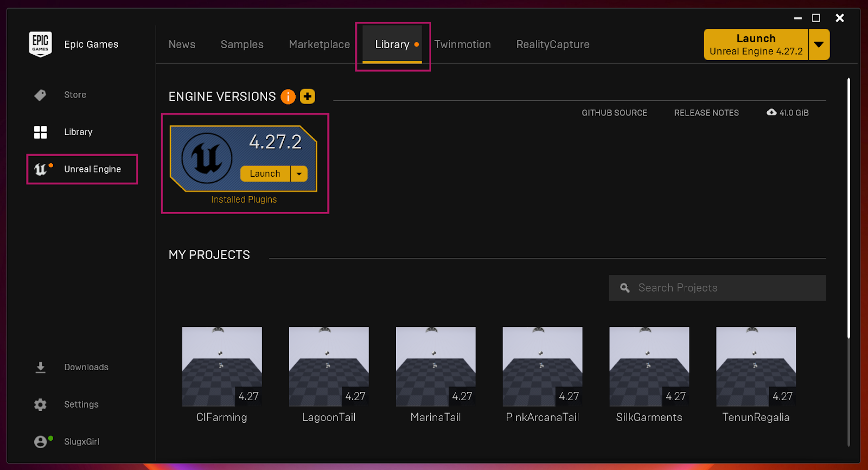This screenshot has height=470, width=868.
Task: Add an engine version with plus icon
Action: click(x=308, y=96)
